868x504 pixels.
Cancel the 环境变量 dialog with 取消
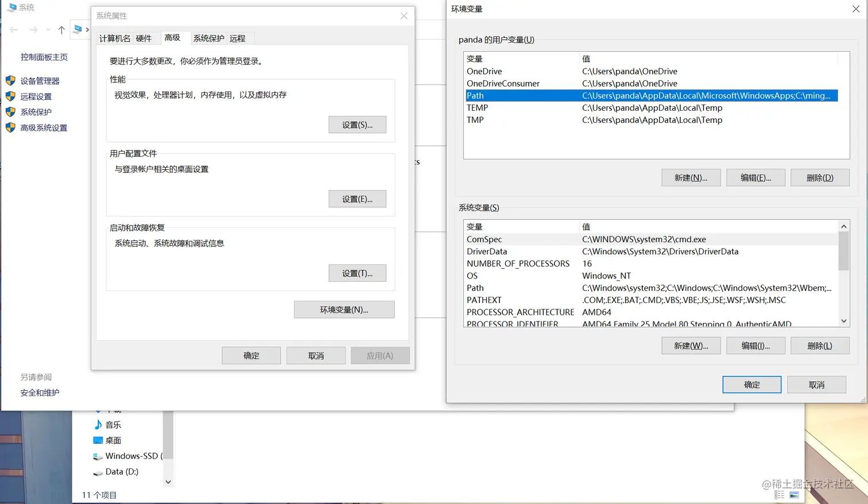pos(816,385)
